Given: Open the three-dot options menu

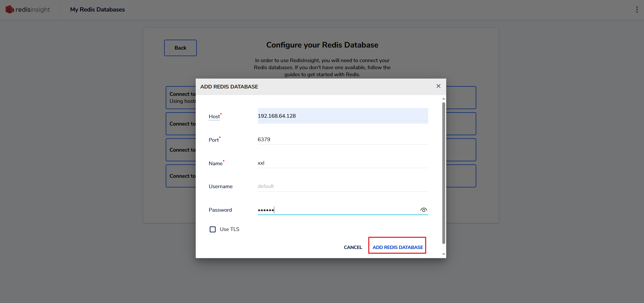Looking at the screenshot, I should click(637, 10).
